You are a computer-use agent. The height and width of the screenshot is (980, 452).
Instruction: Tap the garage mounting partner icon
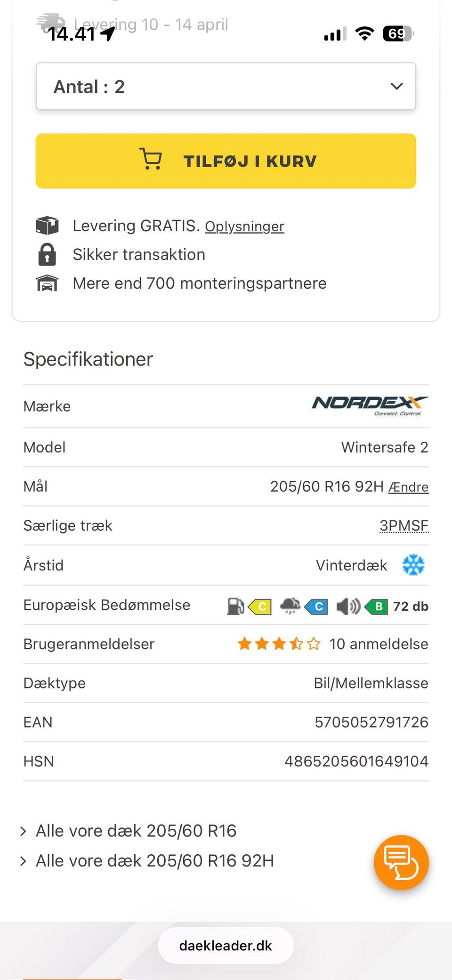coord(47,283)
